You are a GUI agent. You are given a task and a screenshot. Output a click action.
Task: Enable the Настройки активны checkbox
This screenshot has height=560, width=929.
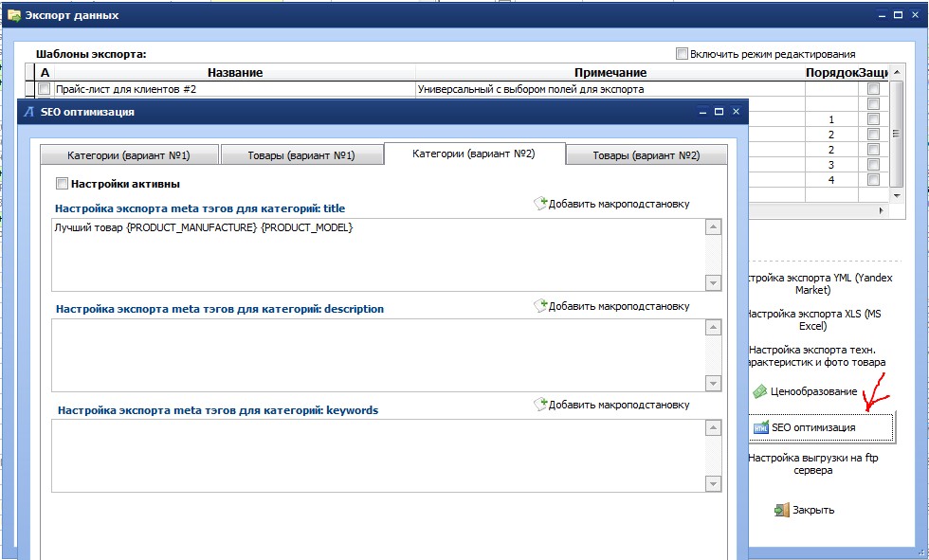coord(62,184)
